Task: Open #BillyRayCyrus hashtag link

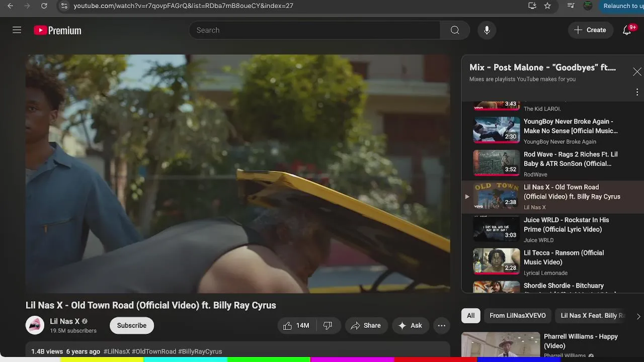Action: pyautogui.click(x=200, y=351)
